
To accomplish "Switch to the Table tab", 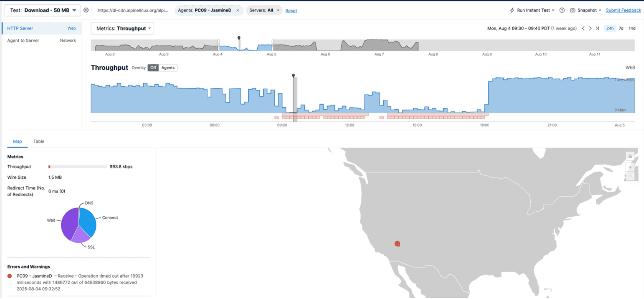I will click(39, 141).
